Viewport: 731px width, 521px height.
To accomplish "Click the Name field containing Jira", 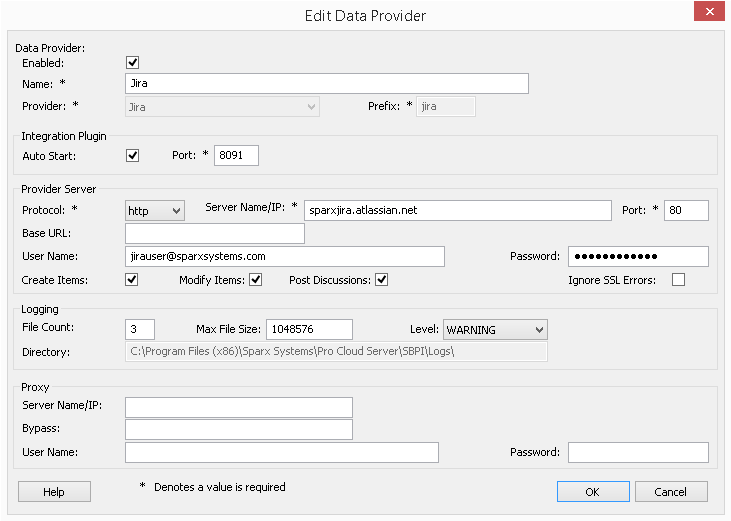I will pyautogui.click(x=326, y=84).
